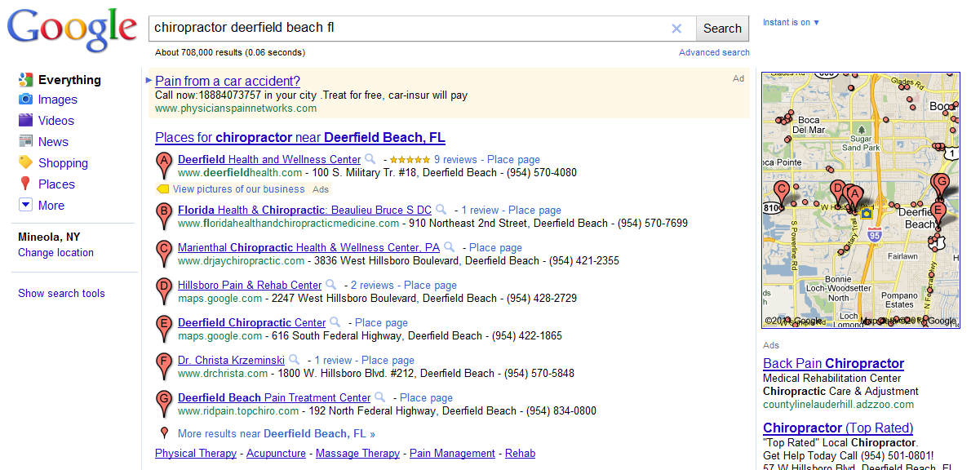Open the Instant is on dropdown

coord(792,22)
